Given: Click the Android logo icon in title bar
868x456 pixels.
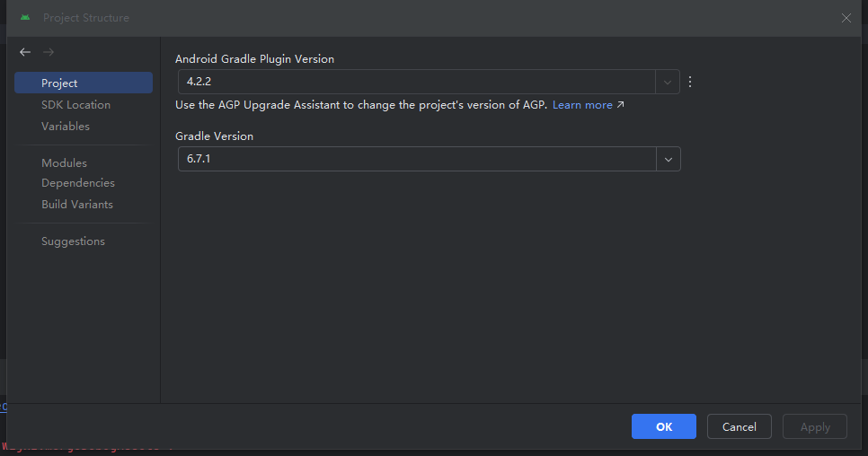Looking at the screenshot, I should [25, 18].
